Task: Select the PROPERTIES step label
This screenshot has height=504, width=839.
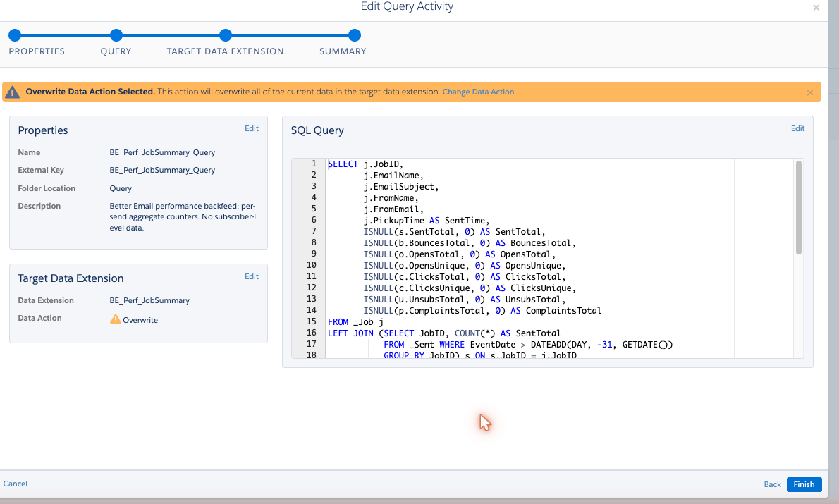Action: tap(37, 51)
